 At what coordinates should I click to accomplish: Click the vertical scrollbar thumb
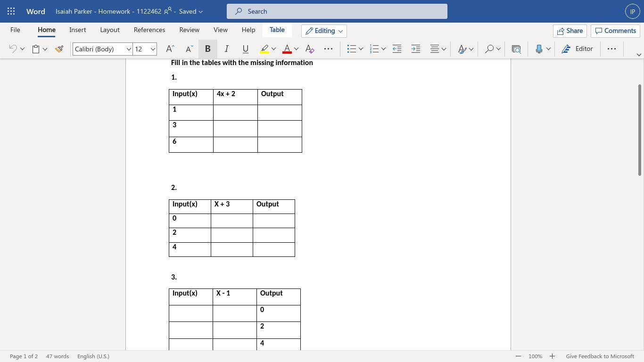(640, 130)
